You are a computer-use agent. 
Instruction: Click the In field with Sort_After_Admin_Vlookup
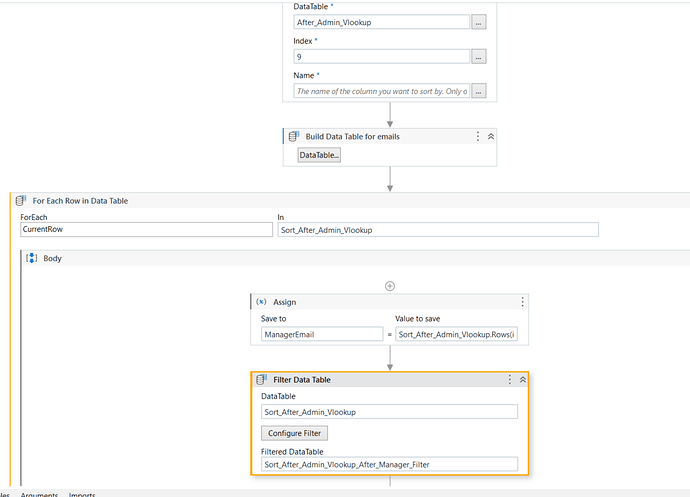click(438, 230)
